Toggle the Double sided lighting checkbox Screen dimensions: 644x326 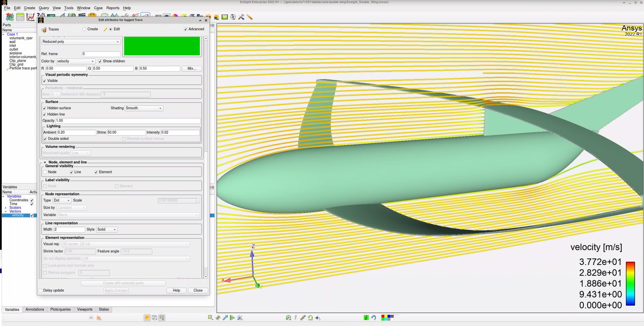click(x=45, y=139)
